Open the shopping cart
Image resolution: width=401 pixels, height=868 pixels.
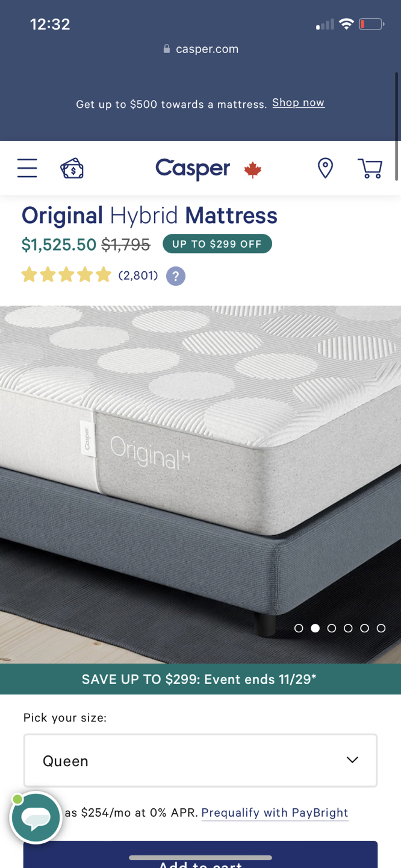click(370, 168)
